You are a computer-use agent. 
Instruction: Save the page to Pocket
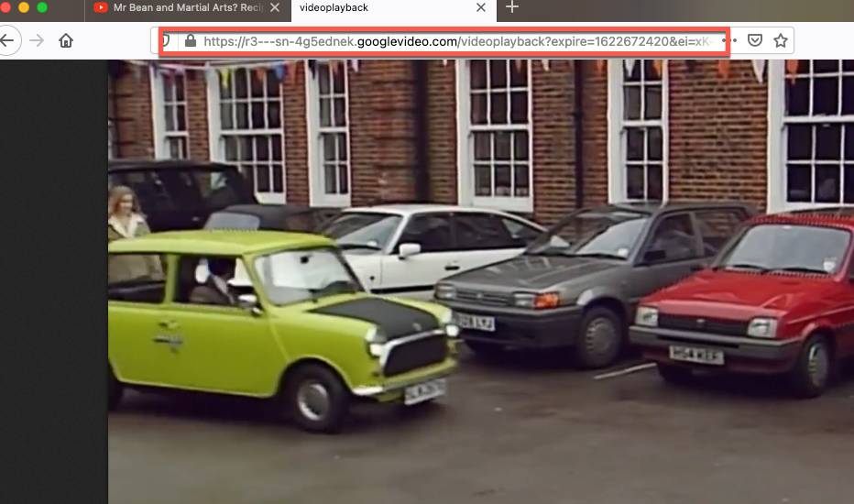[755, 41]
